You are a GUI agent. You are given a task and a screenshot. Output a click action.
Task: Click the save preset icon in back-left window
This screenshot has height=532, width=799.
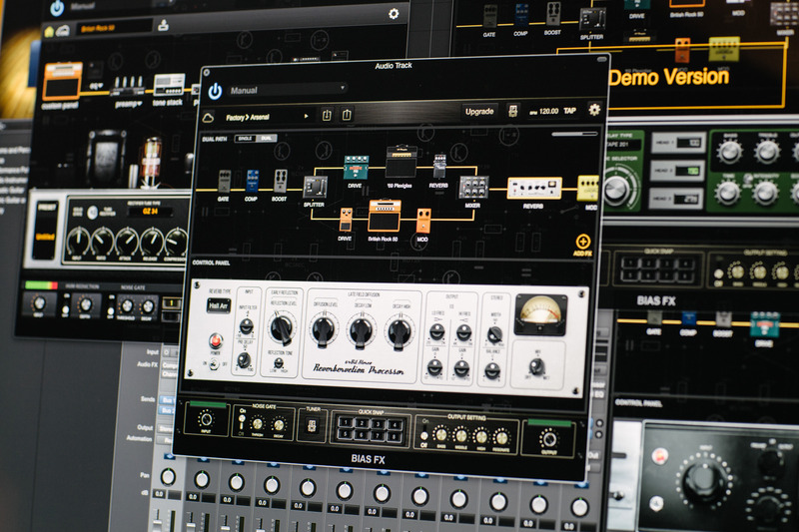163,24
